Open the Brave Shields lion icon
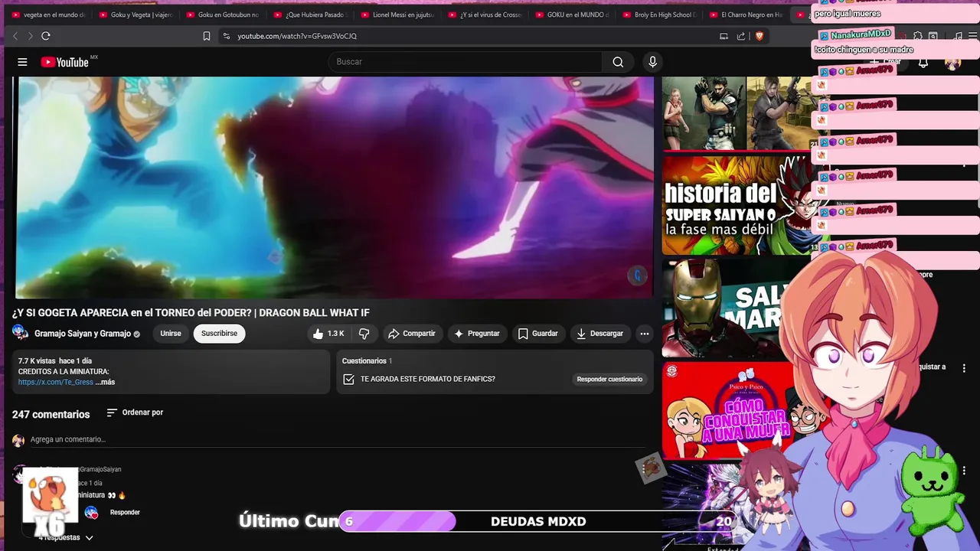Image resolution: width=980 pixels, height=551 pixels. 759,36
